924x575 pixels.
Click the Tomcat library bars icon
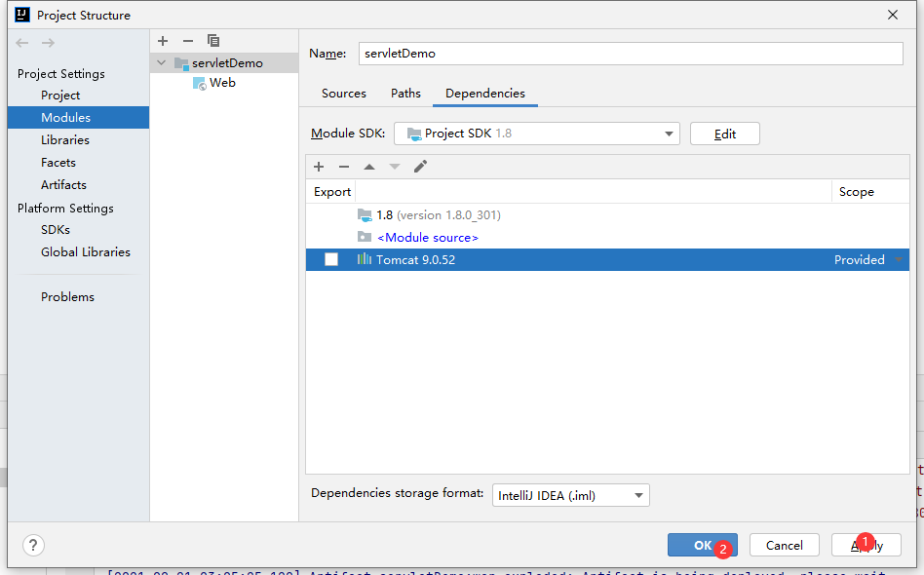pos(365,259)
